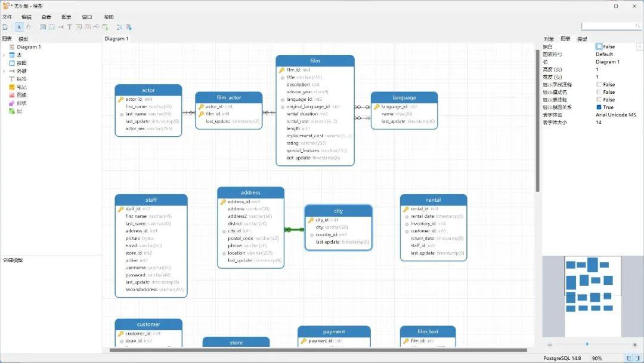Enable the 黑白 property checkbox
Viewport: 644px width, 363px height.
[x=600, y=47]
